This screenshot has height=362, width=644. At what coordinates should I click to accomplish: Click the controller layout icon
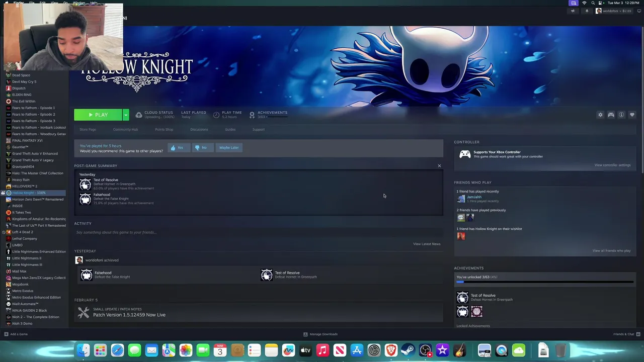point(611,115)
